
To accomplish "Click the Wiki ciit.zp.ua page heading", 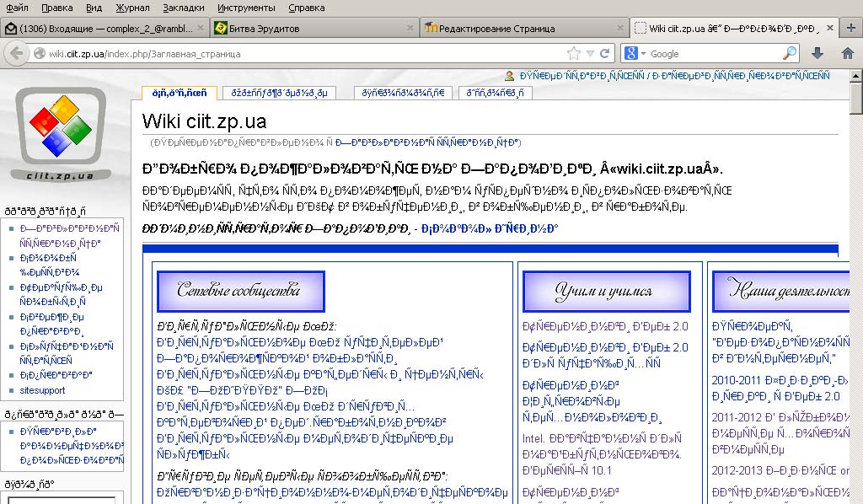I will 204,121.
